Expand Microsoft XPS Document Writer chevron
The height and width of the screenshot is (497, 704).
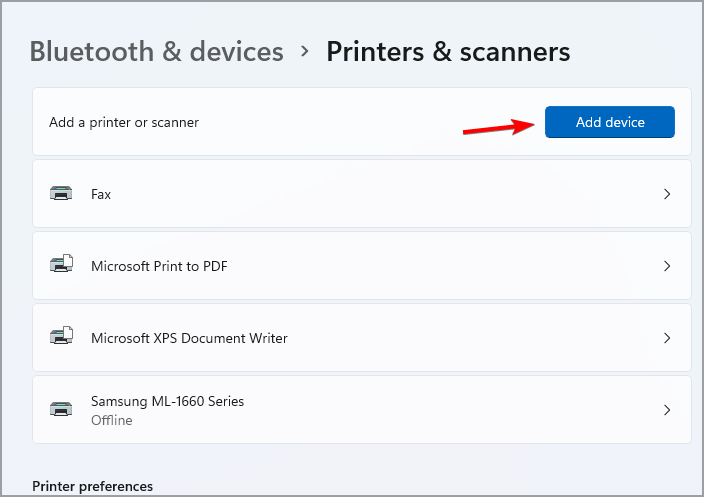pyautogui.click(x=667, y=338)
